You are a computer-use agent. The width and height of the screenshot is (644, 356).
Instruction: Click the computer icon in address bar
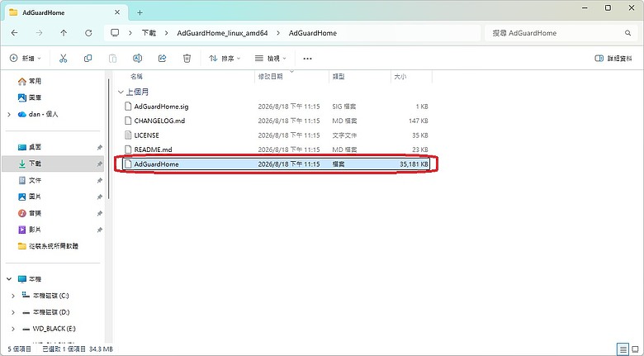(115, 33)
